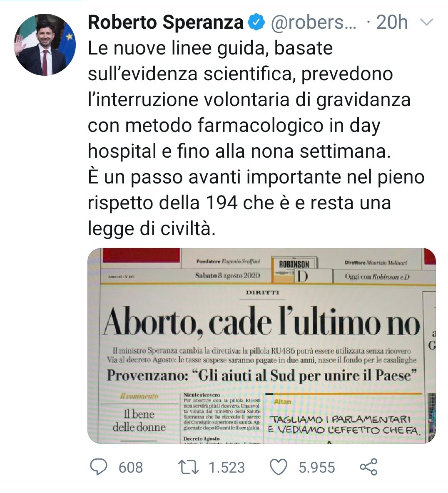Viewport: 448px width, 493px height.
Task: Tap the Provenzano subheadline in the image
Action: (262, 375)
